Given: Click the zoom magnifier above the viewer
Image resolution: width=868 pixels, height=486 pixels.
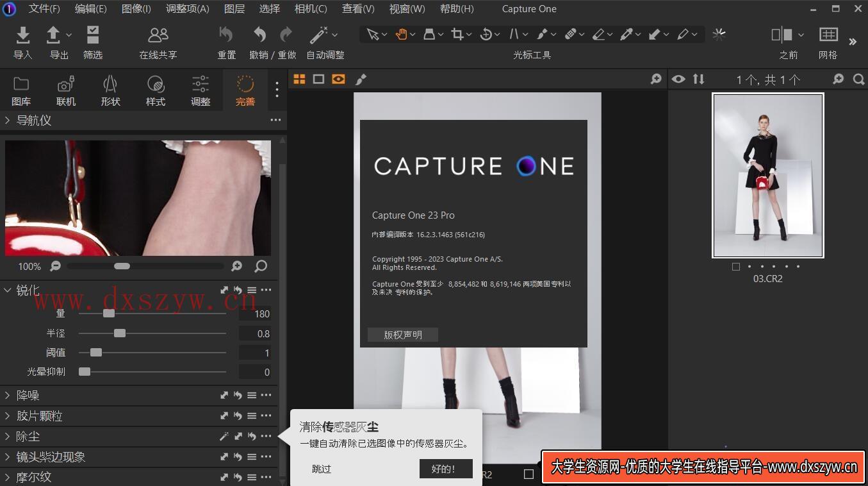Looking at the screenshot, I should click(x=656, y=79).
